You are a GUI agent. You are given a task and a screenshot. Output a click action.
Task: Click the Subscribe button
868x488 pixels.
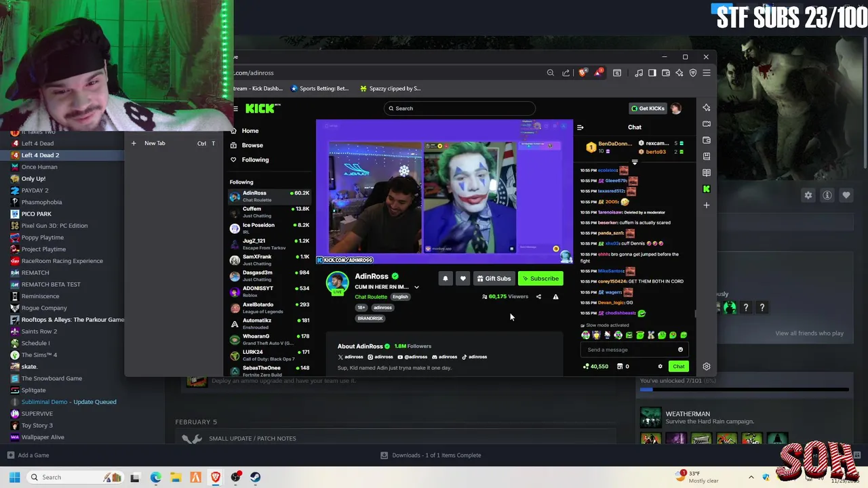click(x=540, y=279)
